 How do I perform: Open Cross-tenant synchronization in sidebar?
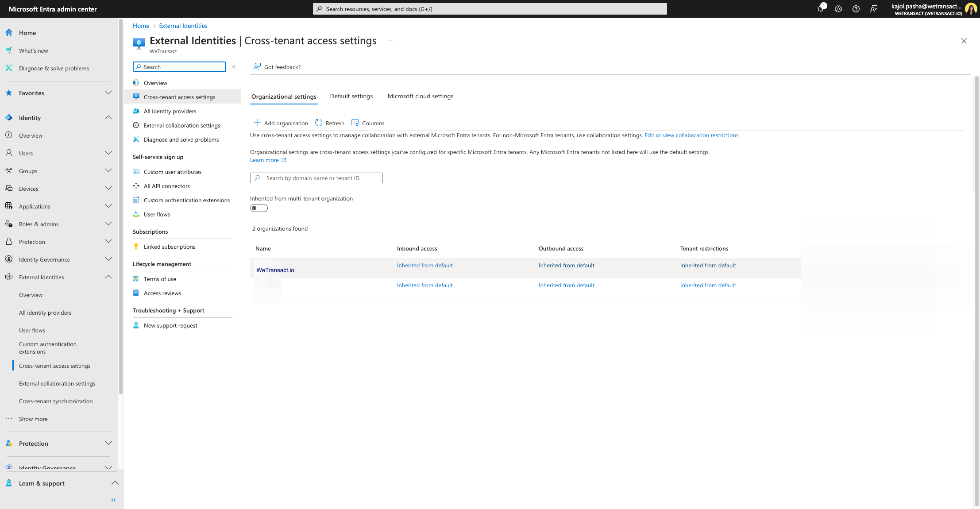56,401
